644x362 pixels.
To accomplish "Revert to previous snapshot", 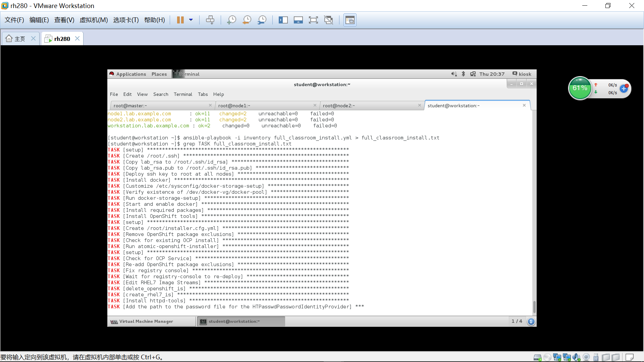I will click(247, 20).
